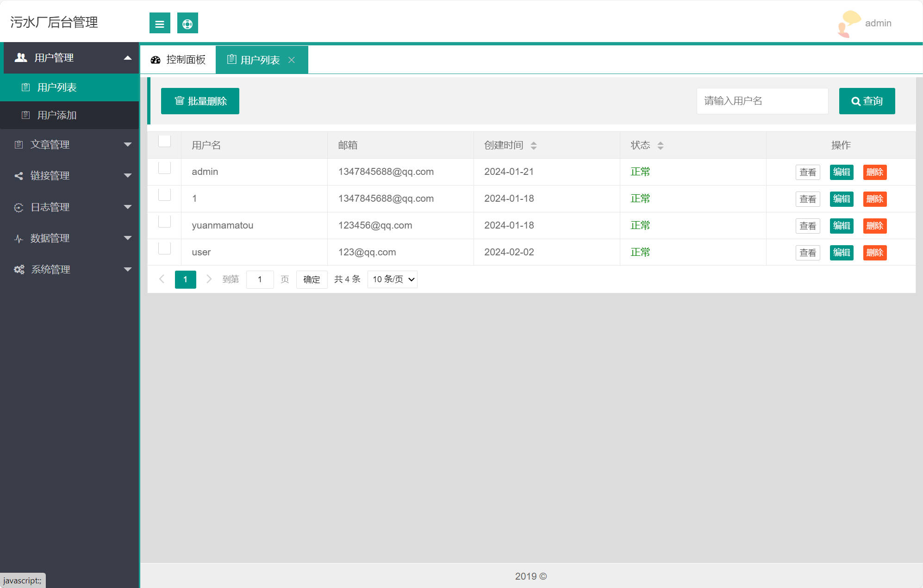Screen dimensions: 923x588
Task: Toggle the select-all header checkbox
Action: (164, 141)
